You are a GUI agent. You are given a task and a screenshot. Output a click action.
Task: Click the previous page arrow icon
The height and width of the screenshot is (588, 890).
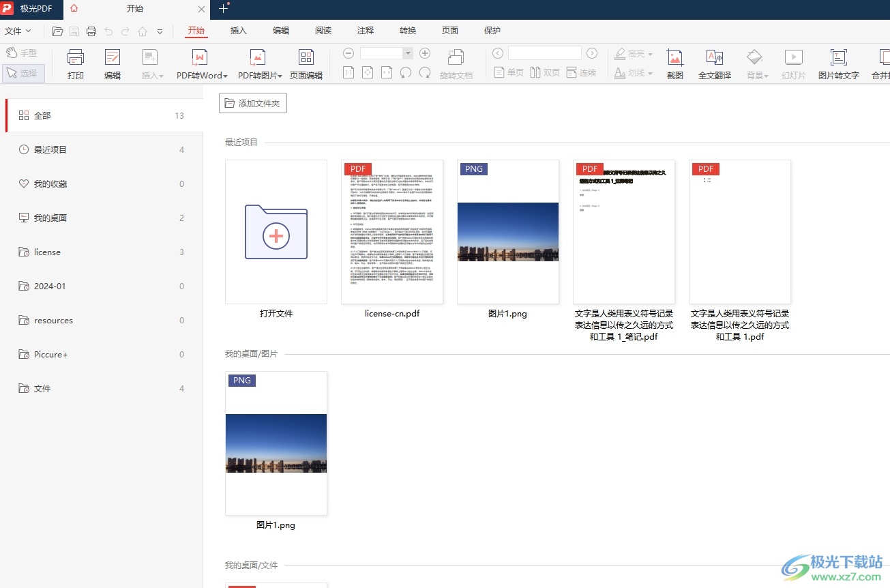[498, 53]
